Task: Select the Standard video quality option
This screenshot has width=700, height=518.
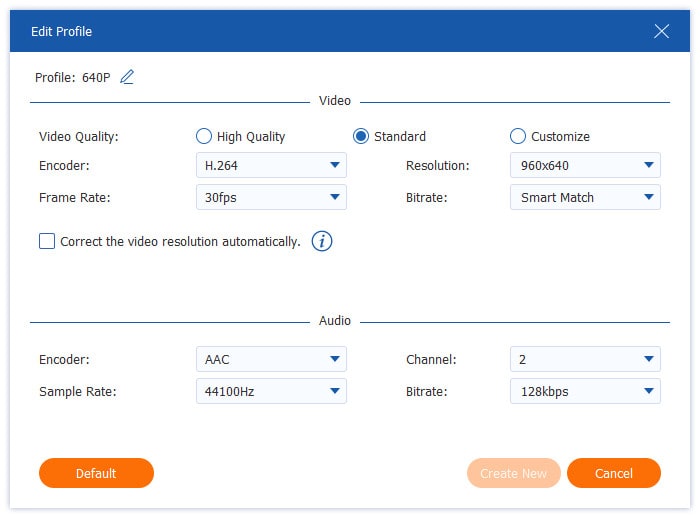Action: pyautogui.click(x=361, y=136)
